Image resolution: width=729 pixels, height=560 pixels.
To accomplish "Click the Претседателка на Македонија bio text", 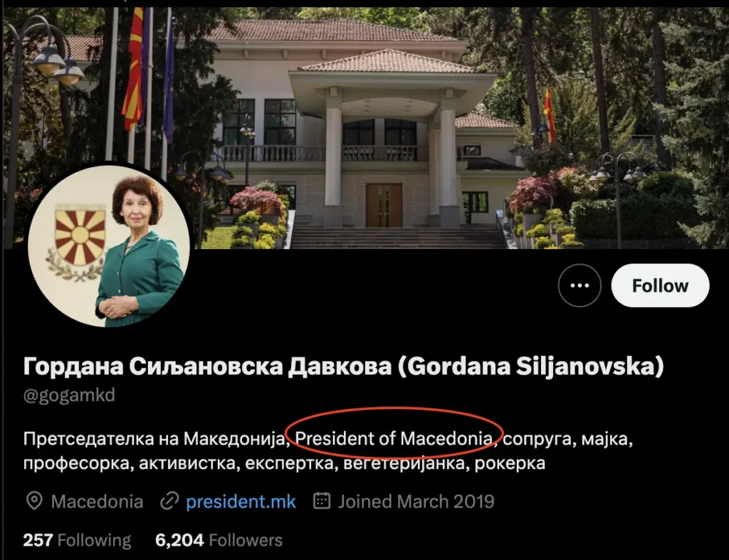I will tap(154, 438).
